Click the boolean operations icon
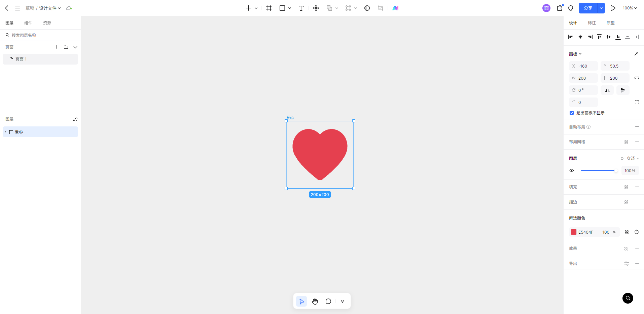Screen dimensions: 644x314 point(329,8)
